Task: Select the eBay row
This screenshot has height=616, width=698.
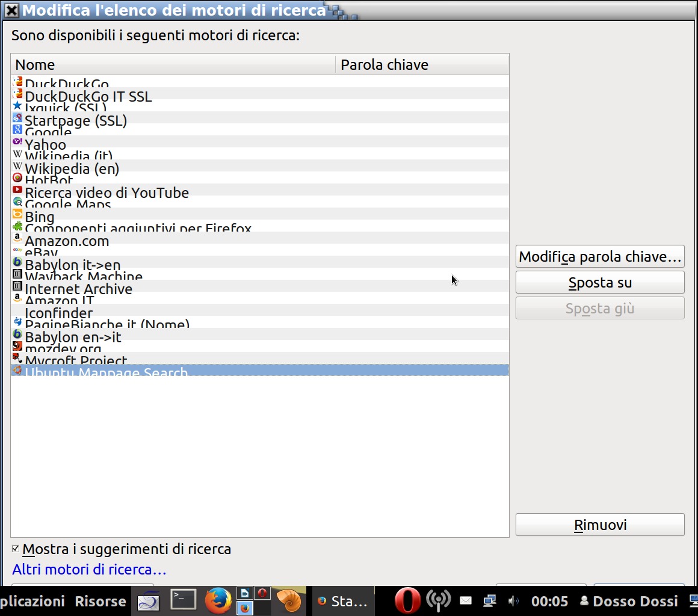Action: tap(260, 250)
